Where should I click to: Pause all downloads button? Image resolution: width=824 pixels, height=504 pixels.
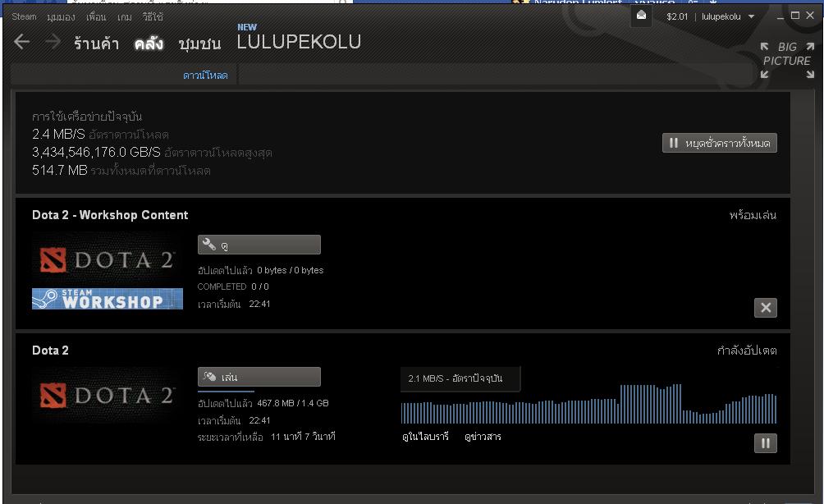click(x=720, y=143)
